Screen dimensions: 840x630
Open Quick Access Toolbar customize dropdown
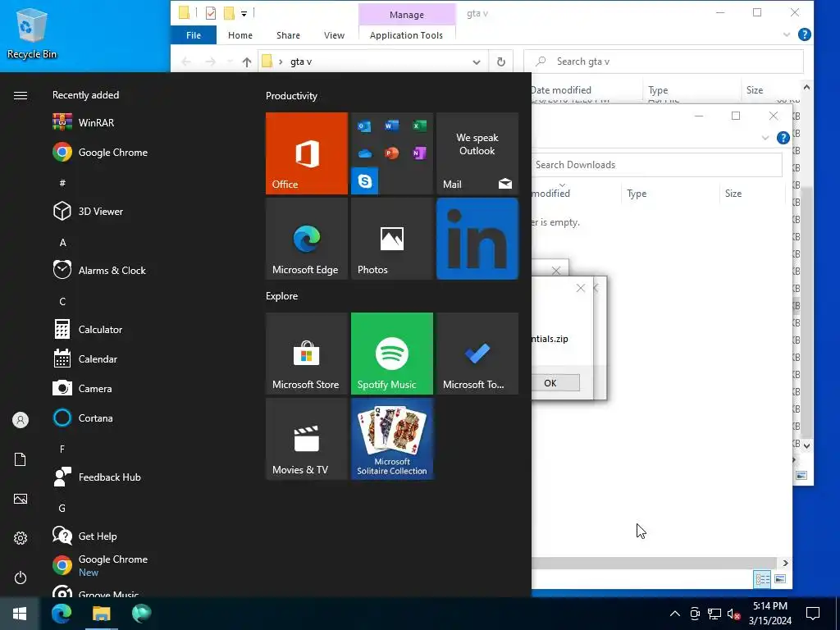coord(244,13)
